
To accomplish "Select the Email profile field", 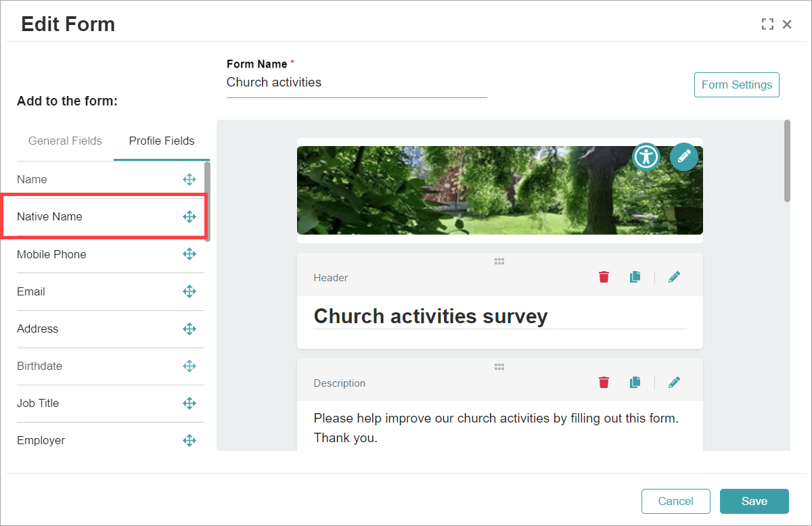I will (x=110, y=291).
